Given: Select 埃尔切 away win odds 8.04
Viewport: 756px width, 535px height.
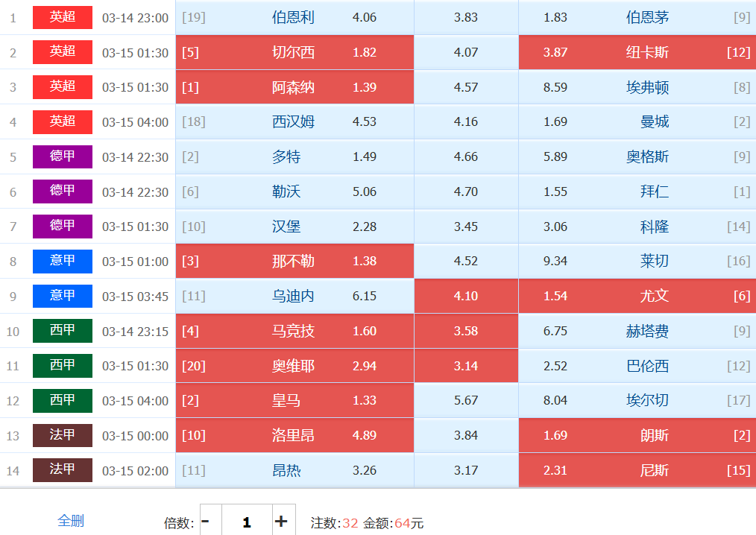Looking at the screenshot, I should pyautogui.click(x=637, y=400).
